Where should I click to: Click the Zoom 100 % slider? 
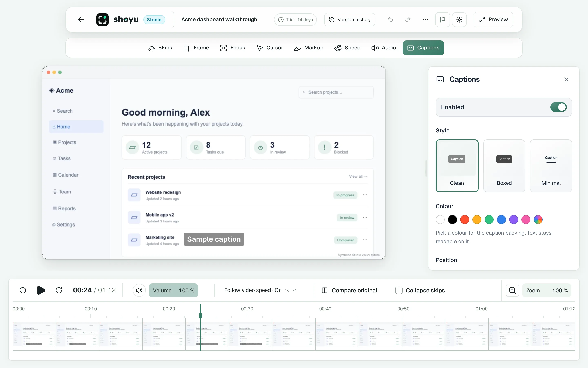[x=547, y=290]
